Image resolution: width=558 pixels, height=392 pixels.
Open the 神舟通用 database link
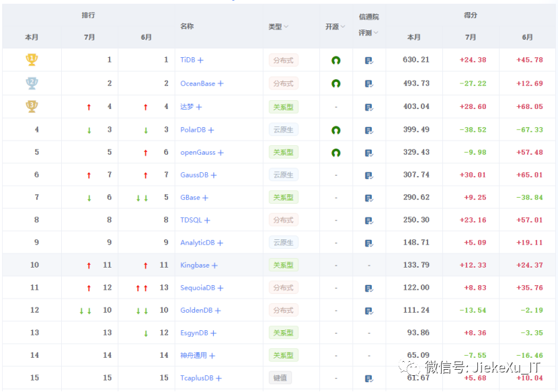tap(193, 355)
